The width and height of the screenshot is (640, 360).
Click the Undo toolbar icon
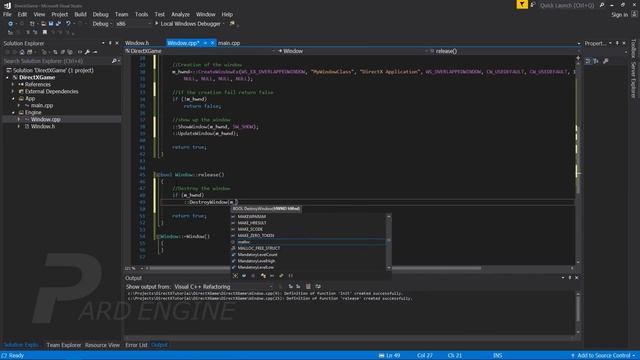68,24
